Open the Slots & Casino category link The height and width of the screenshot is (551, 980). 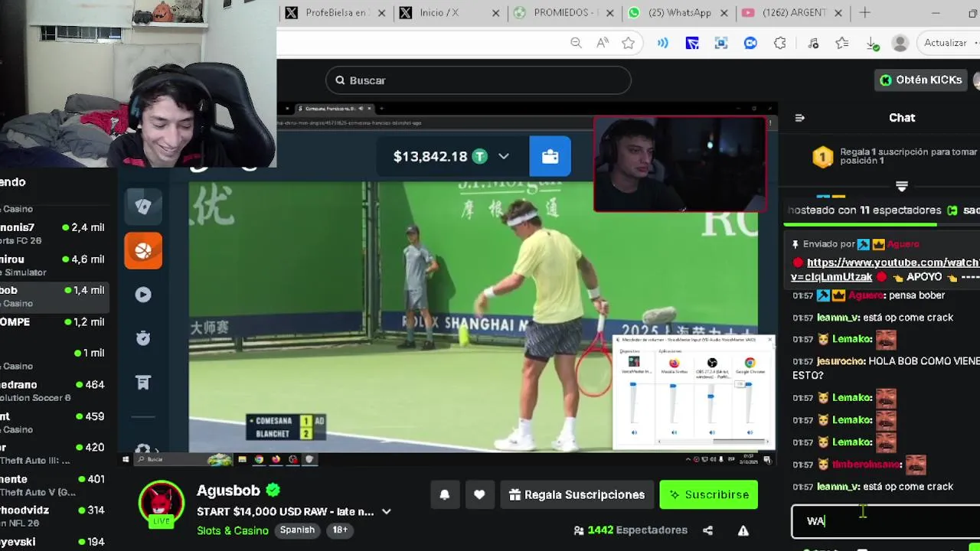[233, 530]
